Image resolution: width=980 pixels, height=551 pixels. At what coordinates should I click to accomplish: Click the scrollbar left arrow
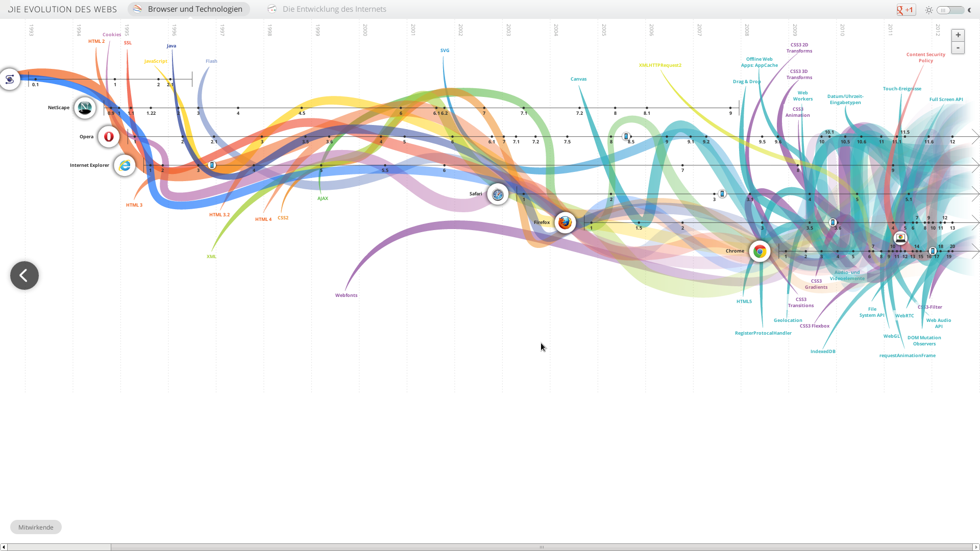4,547
